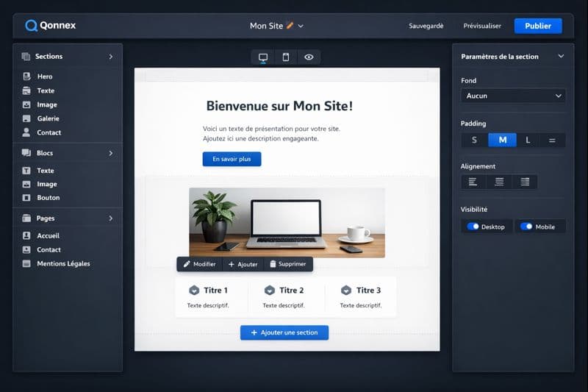Click the Texte icon under Sections

coord(26,90)
